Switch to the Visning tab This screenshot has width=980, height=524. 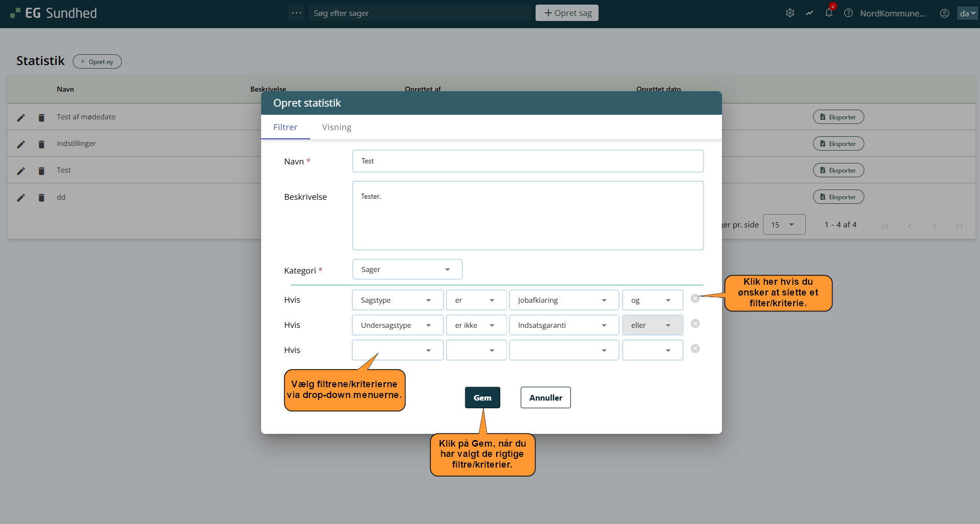pyautogui.click(x=336, y=127)
